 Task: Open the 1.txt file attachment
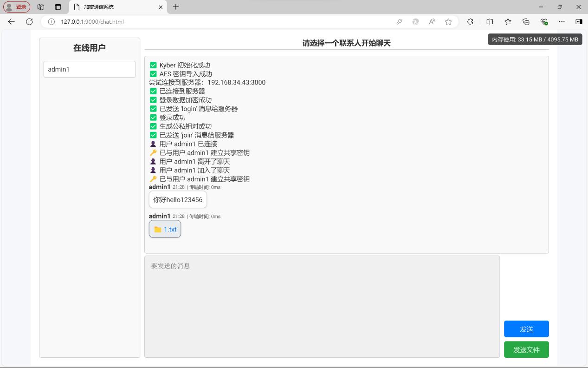(x=165, y=229)
